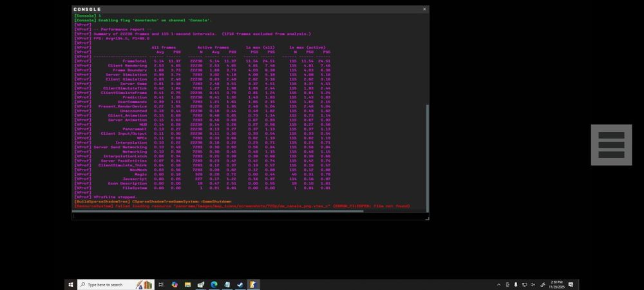Click the '1s max (active)' column header

click(307, 48)
